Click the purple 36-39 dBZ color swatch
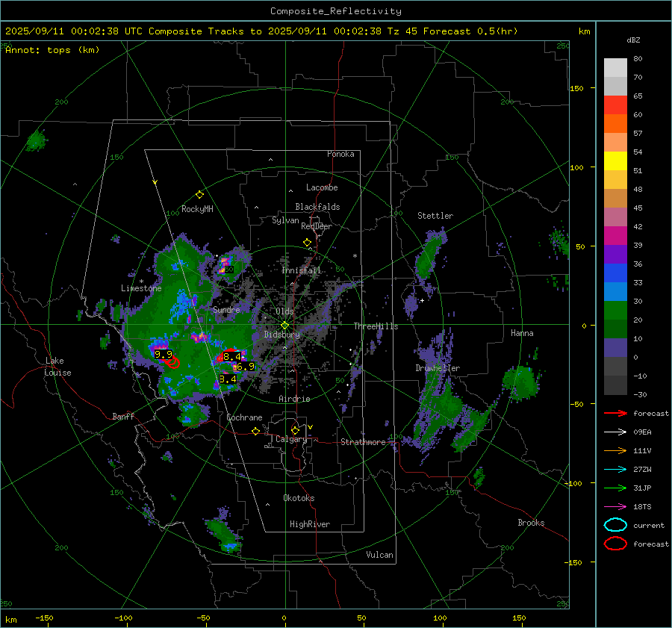This screenshot has width=672, height=628. point(615,254)
